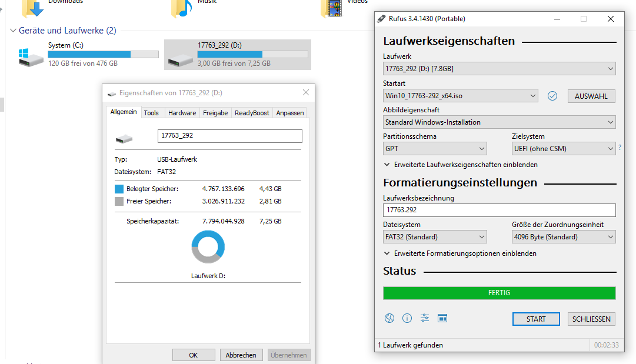Open Rufus settings sliders icon
636x364 pixels.
click(425, 318)
